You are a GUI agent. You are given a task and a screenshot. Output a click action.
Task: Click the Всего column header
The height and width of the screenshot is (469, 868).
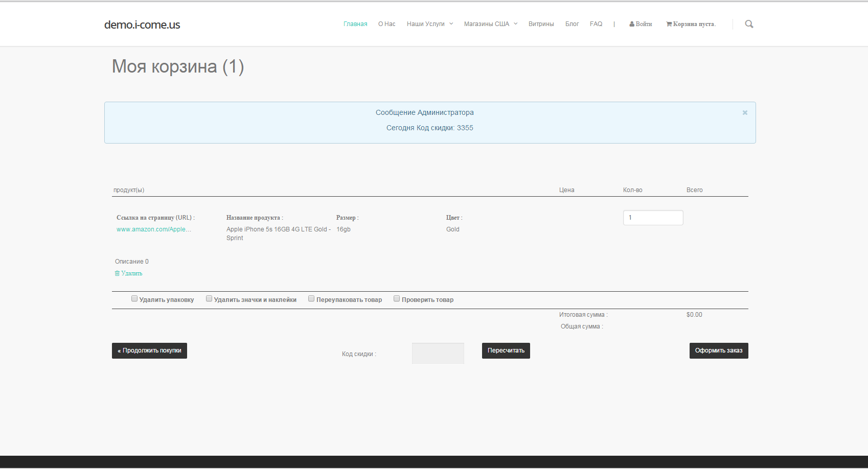(x=695, y=190)
